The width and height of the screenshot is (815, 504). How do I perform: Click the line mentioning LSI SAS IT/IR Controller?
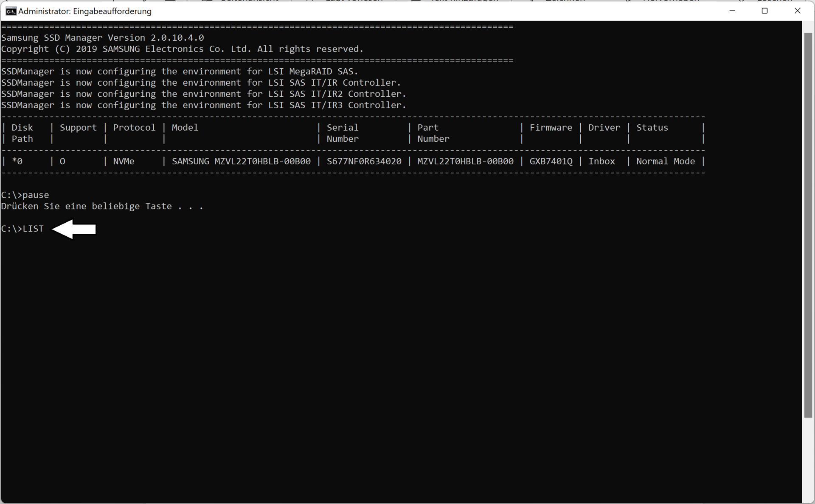pyautogui.click(x=201, y=83)
